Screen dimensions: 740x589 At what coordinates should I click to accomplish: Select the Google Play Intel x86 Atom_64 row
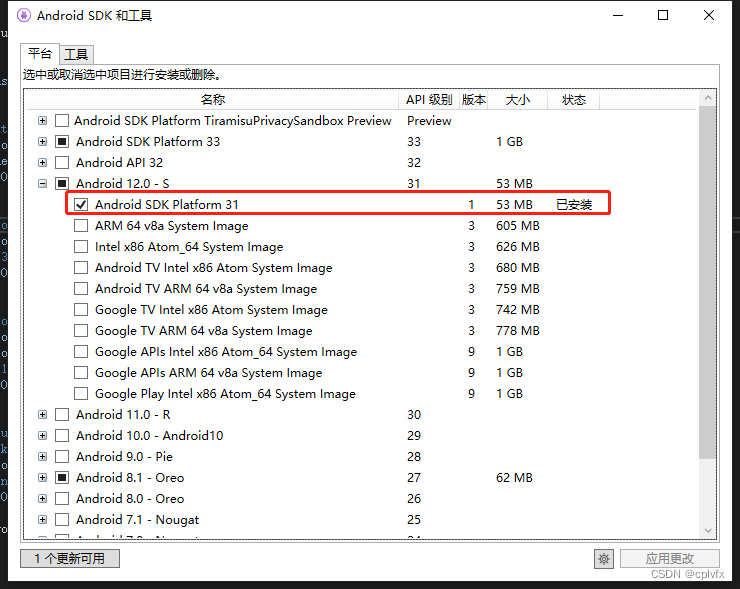pos(225,394)
